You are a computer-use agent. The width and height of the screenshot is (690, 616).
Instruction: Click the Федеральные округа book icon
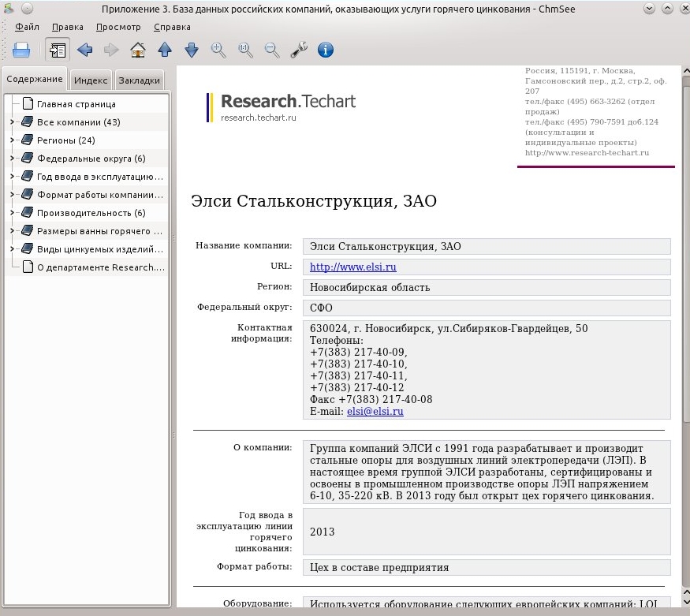tap(28, 158)
